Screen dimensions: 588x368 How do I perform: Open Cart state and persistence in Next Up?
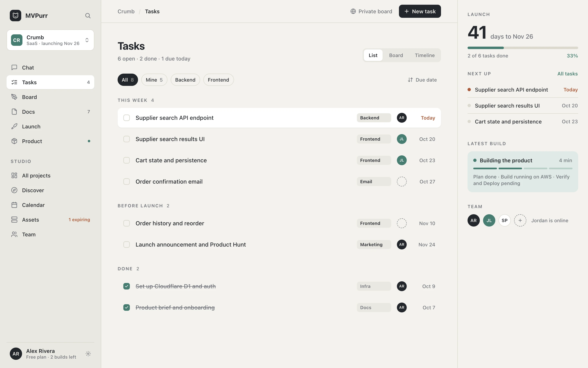coord(523,121)
